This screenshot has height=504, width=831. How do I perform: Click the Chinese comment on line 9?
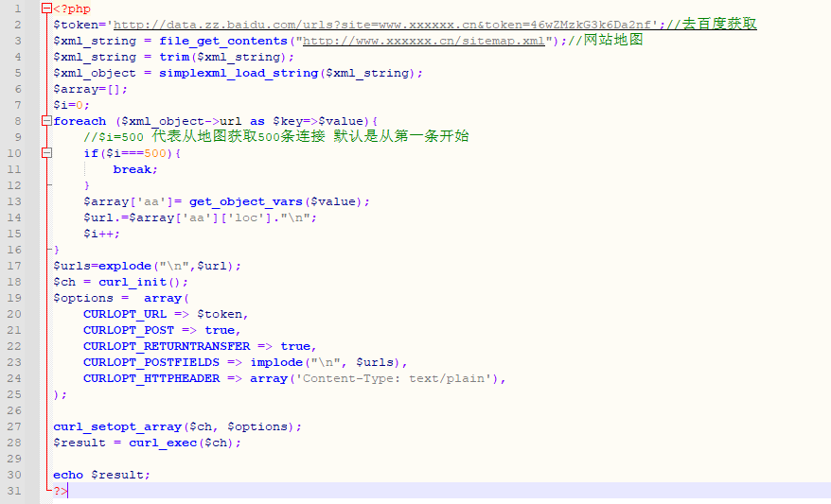[x=276, y=136]
